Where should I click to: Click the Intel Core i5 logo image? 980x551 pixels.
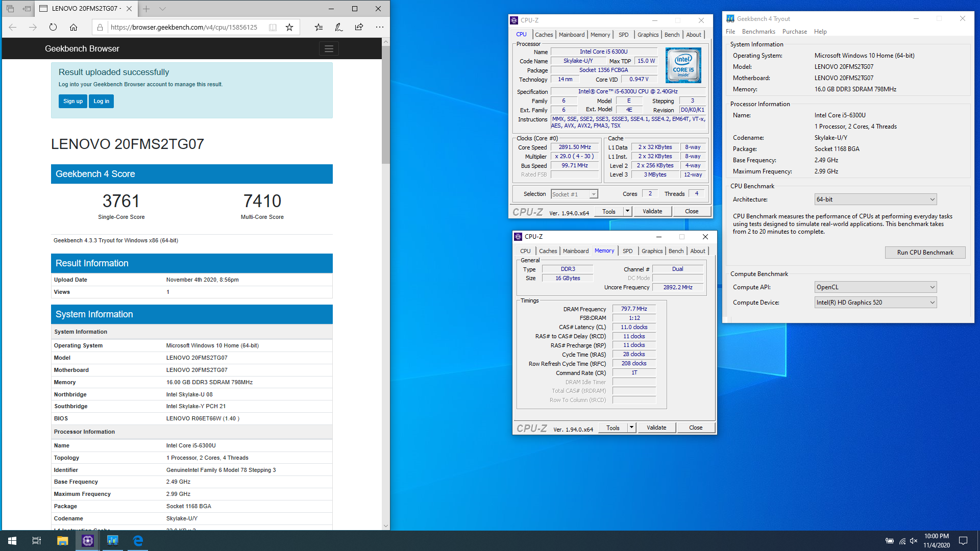point(683,65)
